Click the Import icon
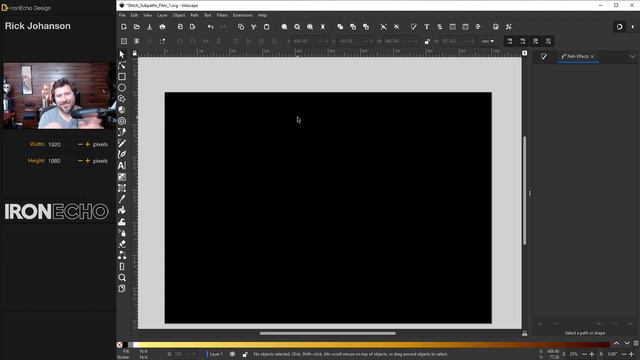Viewport: 640px width, 360px height. pyautogui.click(x=180, y=27)
